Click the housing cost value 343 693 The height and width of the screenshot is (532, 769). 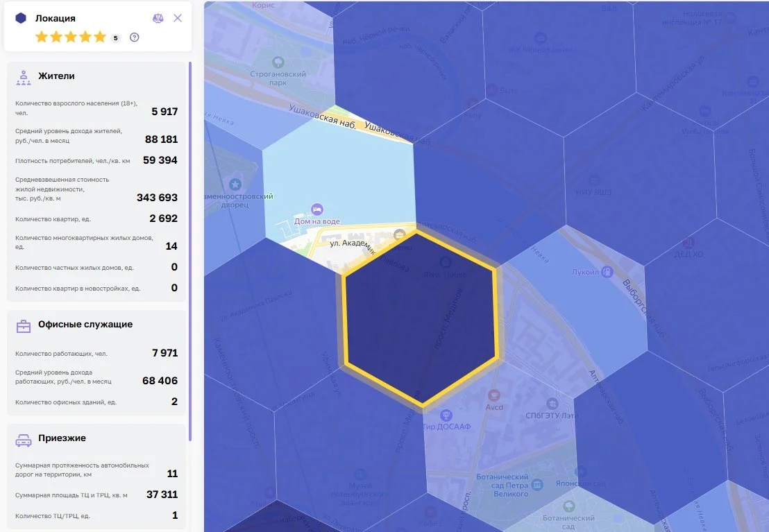tap(157, 197)
